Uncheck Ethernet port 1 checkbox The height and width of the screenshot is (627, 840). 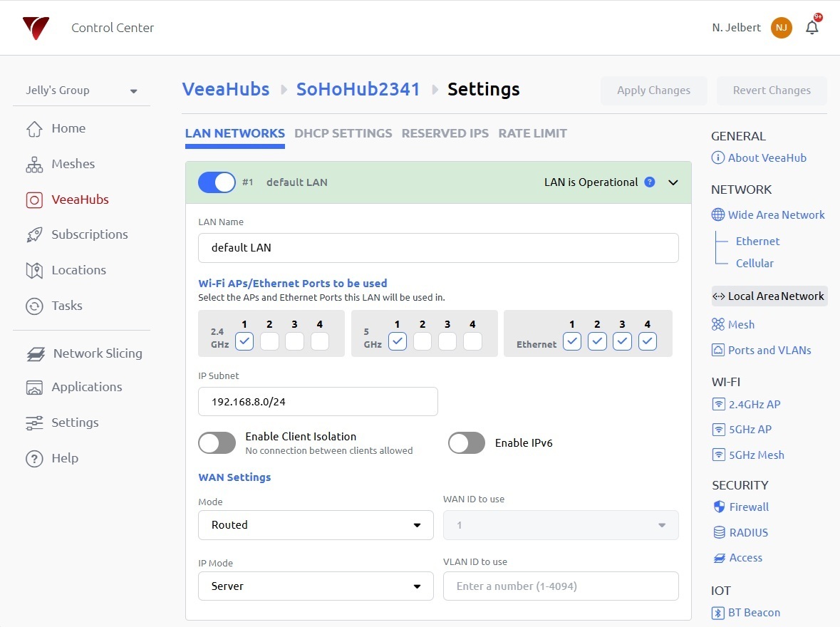coord(571,341)
